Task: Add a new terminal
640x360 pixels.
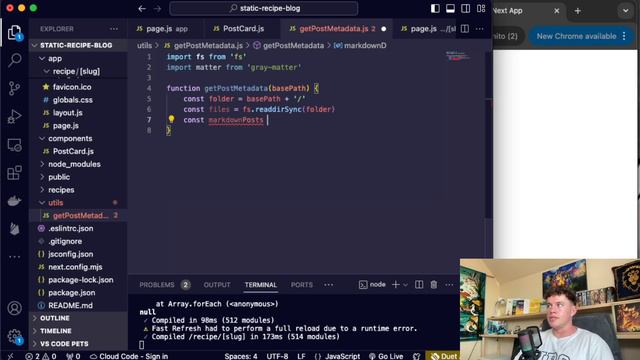Action: (396, 284)
